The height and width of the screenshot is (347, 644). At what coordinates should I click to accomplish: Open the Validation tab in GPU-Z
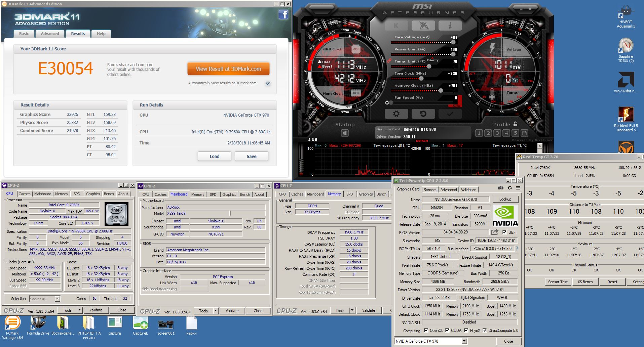tap(468, 190)
